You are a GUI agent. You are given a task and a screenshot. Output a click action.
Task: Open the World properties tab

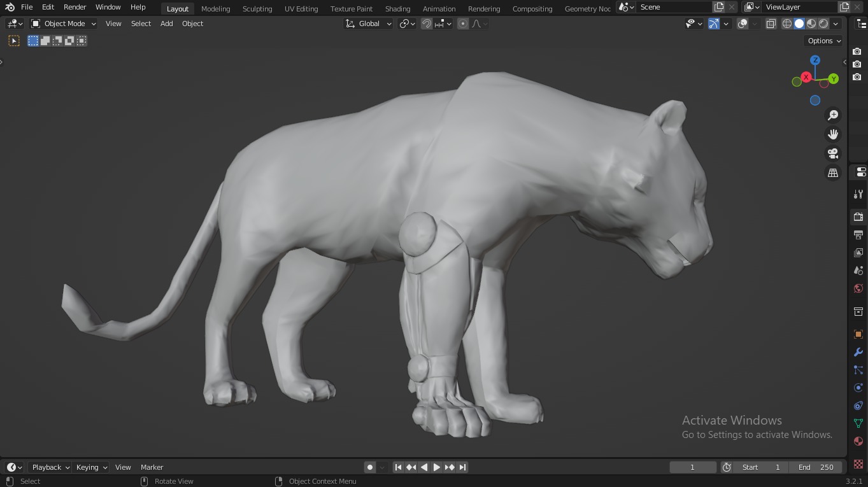pos(858,288)
